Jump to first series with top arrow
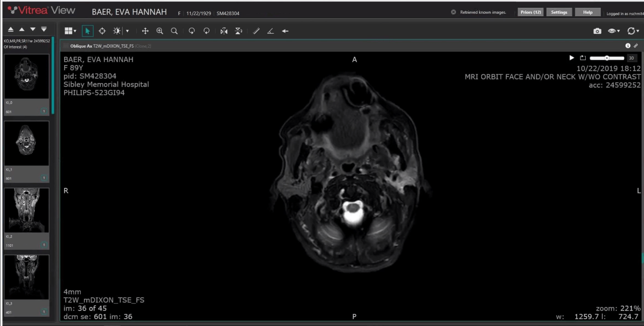 pyautogui.click(x=11, y=29)
